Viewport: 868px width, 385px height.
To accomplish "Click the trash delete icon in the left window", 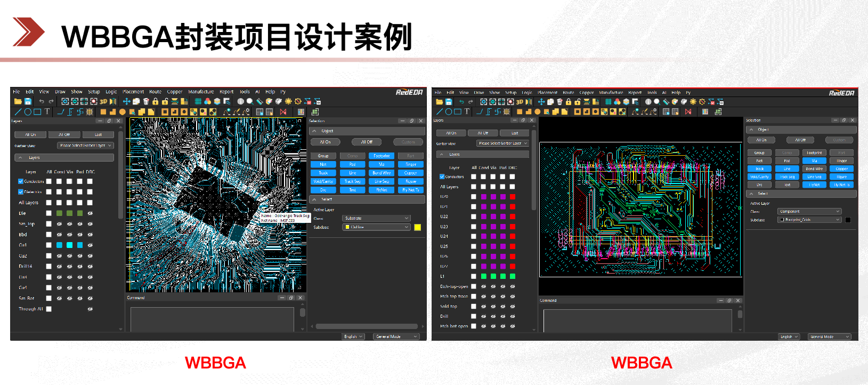I will pos(146,101).
